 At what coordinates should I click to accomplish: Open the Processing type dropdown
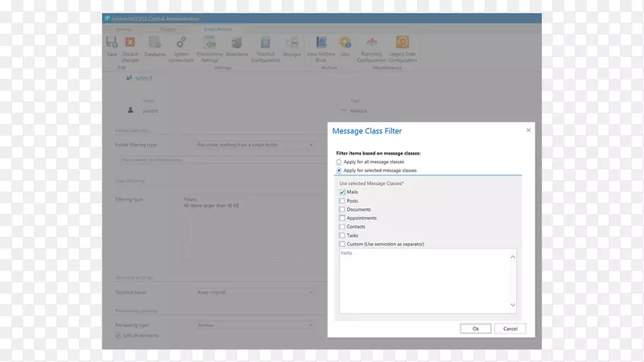(x=255, y=325)
